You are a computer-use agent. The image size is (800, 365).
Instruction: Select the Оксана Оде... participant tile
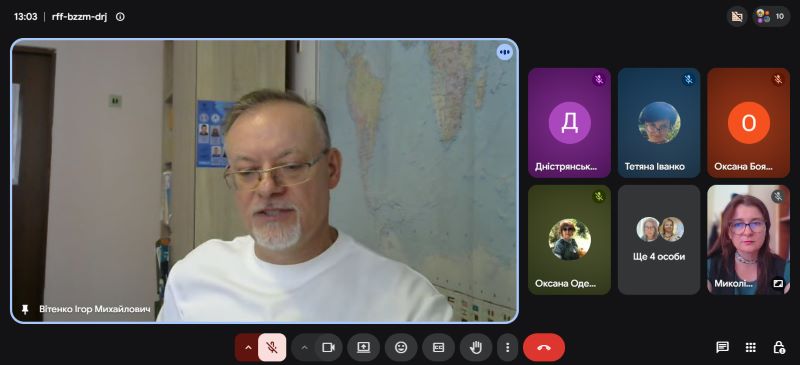(569, 240)
